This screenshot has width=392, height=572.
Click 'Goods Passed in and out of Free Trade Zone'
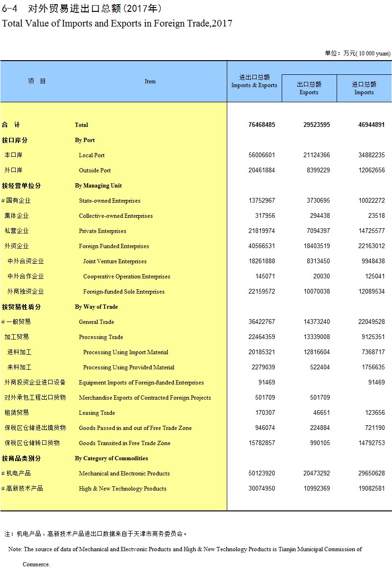[135, 428]
